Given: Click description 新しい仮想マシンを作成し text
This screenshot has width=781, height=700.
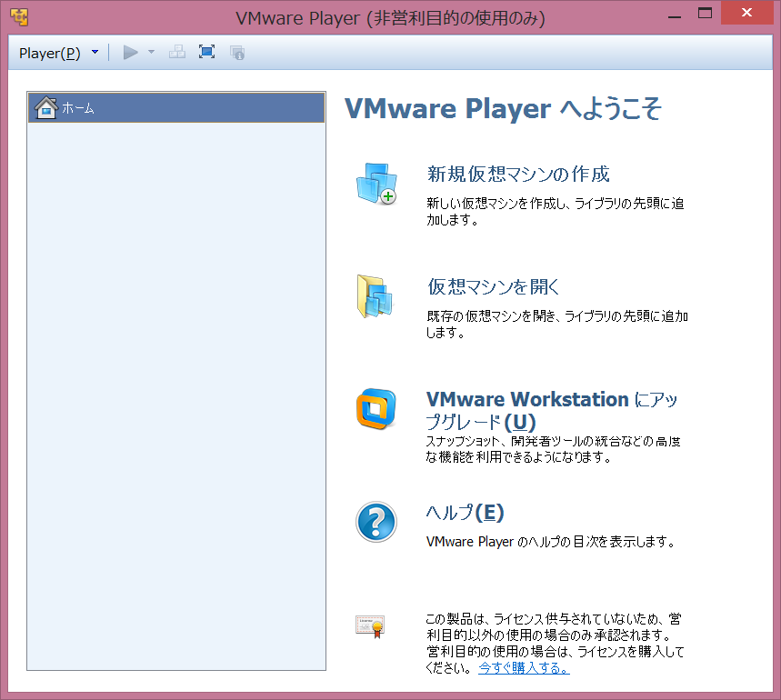Looking at the screenshot, I should point(555,211).
